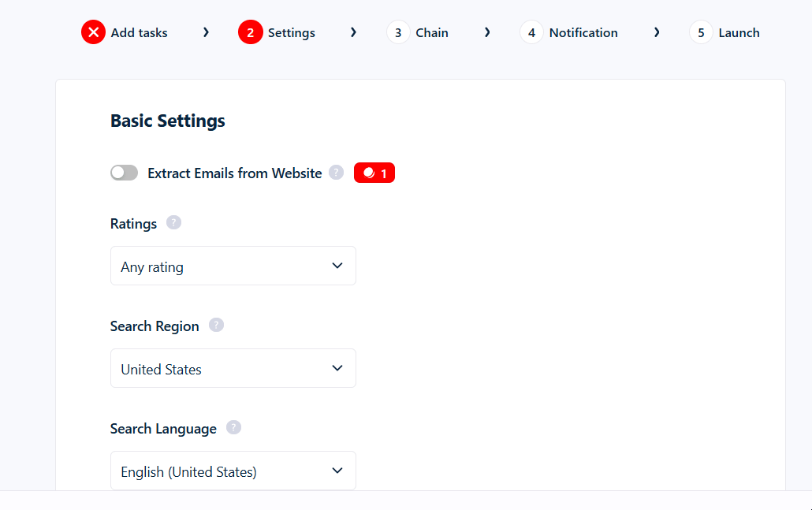
Task: Select the Settings step label
Action: pyautogui.click(x=292, y=33)
